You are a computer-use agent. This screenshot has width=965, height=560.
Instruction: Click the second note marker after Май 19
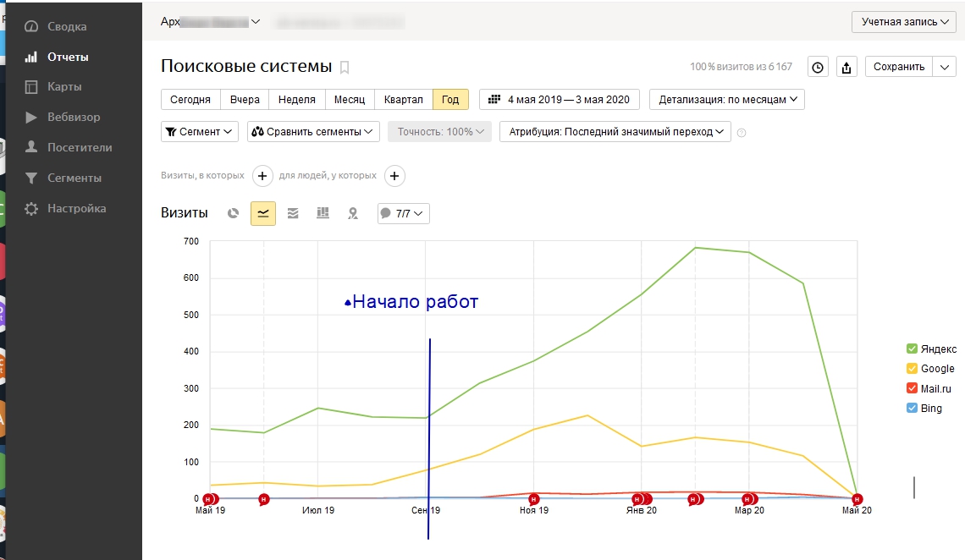(x=263, y=499)
